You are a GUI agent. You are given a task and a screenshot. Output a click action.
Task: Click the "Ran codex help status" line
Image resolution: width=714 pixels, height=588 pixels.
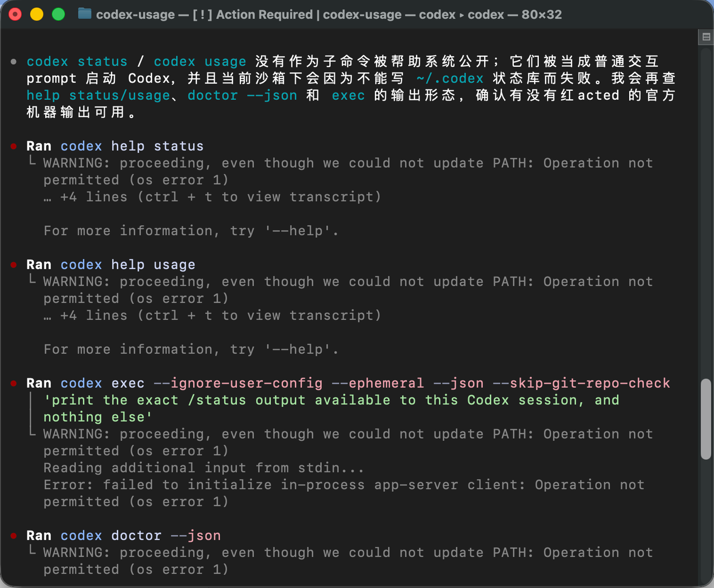click(115, 146)
